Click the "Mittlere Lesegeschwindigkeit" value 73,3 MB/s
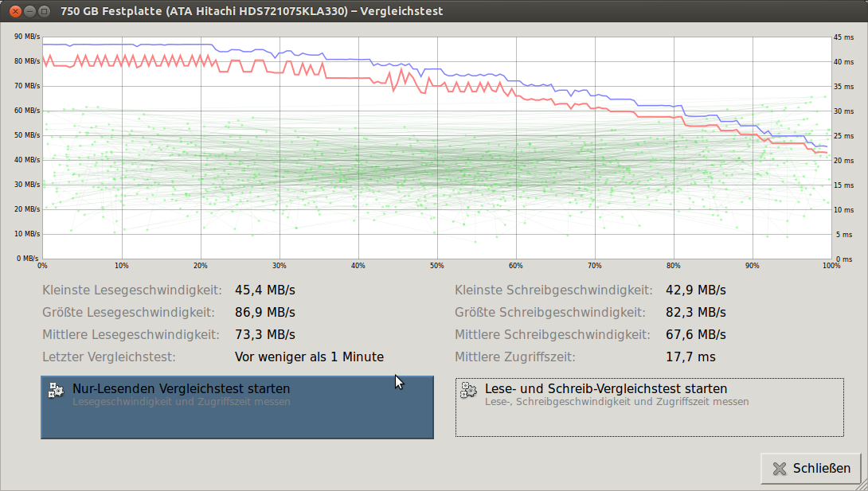 264,335
